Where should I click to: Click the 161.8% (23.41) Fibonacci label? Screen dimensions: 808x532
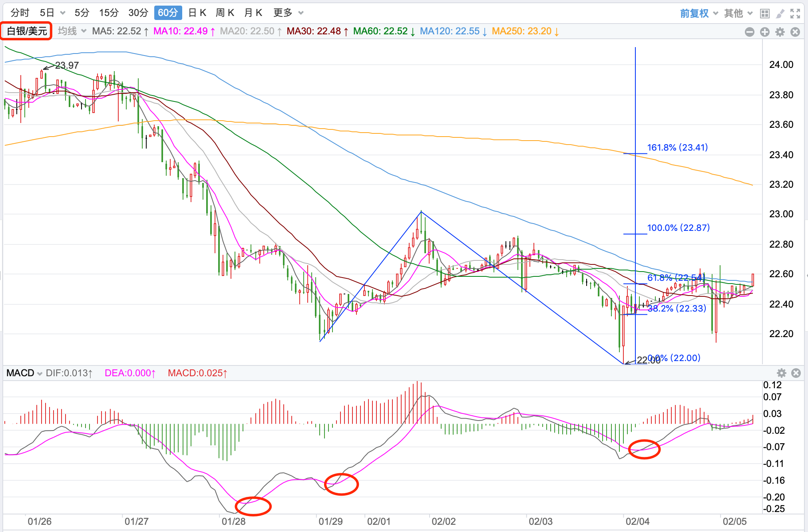point(677,147)
